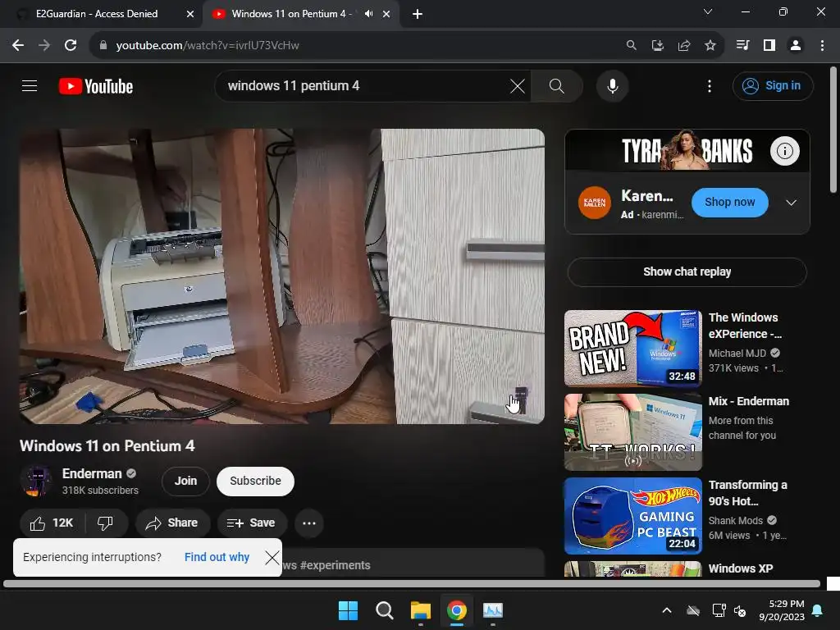
Task: Click the horizontal scrollbar at bottom
Action: click(412, 583)
